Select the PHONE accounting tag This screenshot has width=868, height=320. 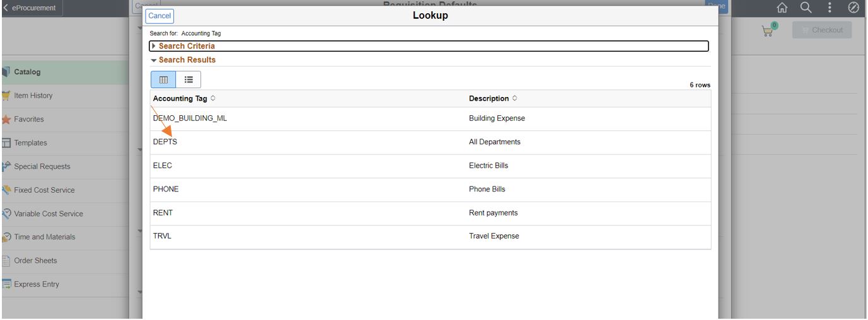(166, 190)
